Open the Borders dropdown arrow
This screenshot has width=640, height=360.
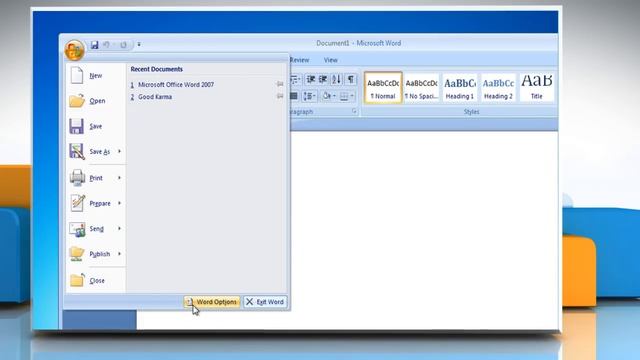pyautogui.click(x=353, y=96)
